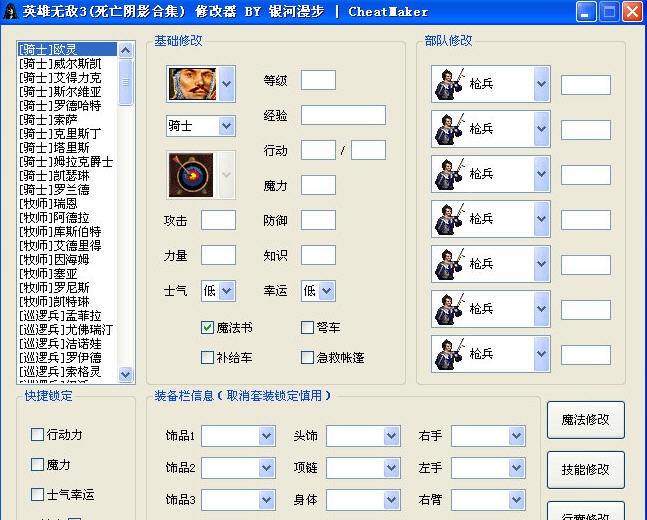Select hero [骑士]威尔斯凯
Screen dimensions: 647x520
point(67,64)
